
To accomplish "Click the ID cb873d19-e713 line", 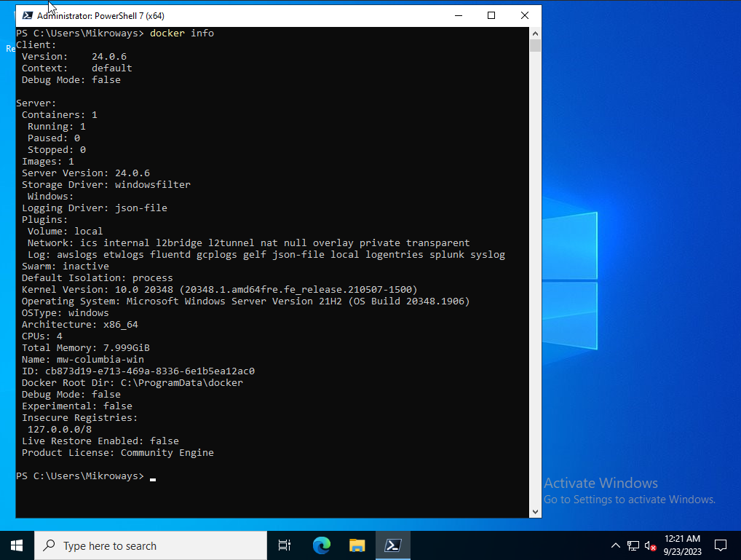I will pyautogui.click(x=138, y=371).
